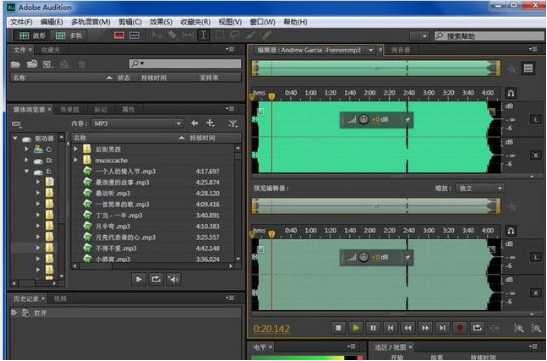Click the Open File icon in Files panel
This screenshot has height=361, width=547.
15,65
